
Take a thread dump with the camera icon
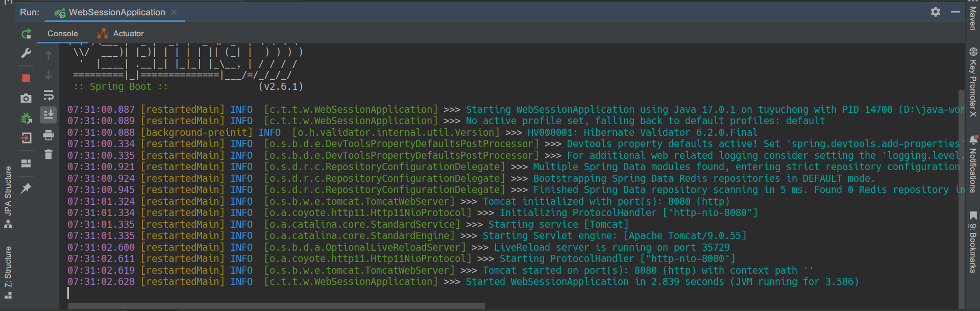point(26,98)
